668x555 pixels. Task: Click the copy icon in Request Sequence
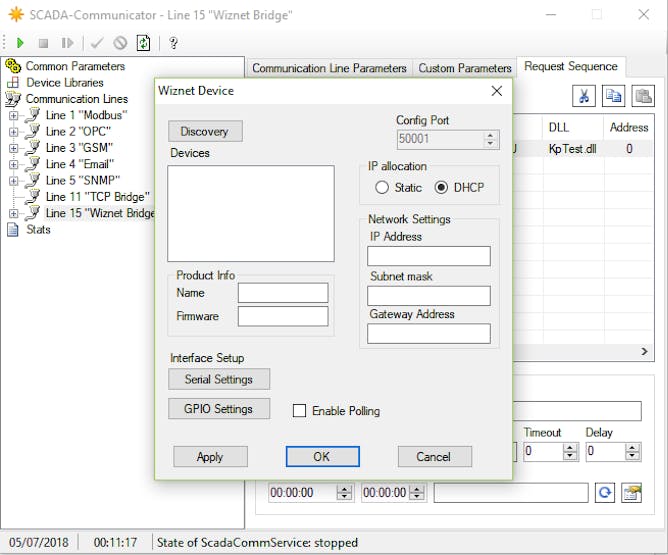pyautogui.click(x=613, y=96)
